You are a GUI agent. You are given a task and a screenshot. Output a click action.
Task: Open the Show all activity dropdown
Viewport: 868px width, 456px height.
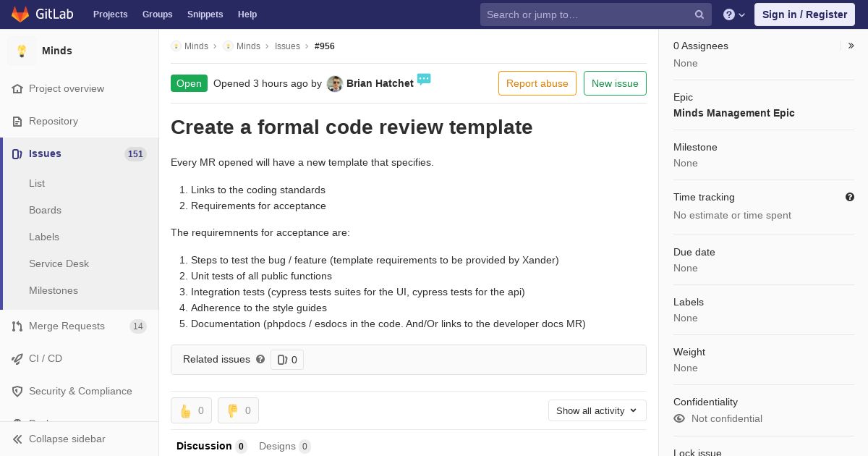pyautogui.click(x=597, y=410)
